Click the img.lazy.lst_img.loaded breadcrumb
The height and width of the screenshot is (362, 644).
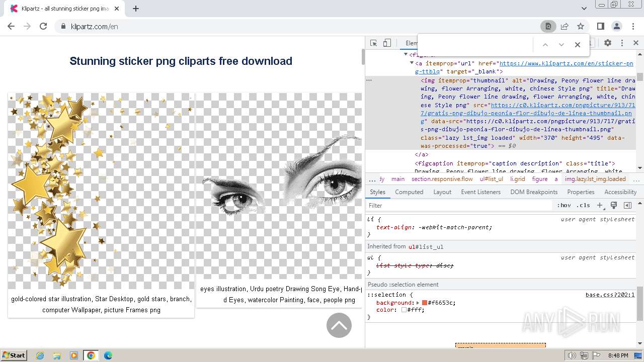(595, 179)
